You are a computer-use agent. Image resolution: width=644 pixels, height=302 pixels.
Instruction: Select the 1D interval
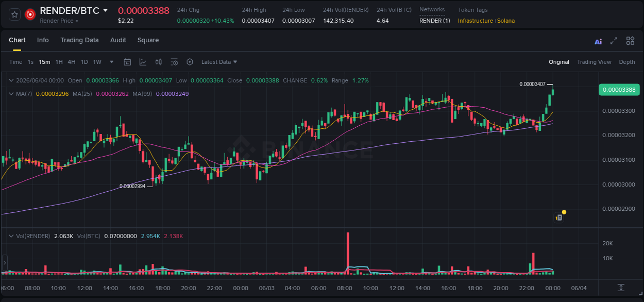point(84,62)
